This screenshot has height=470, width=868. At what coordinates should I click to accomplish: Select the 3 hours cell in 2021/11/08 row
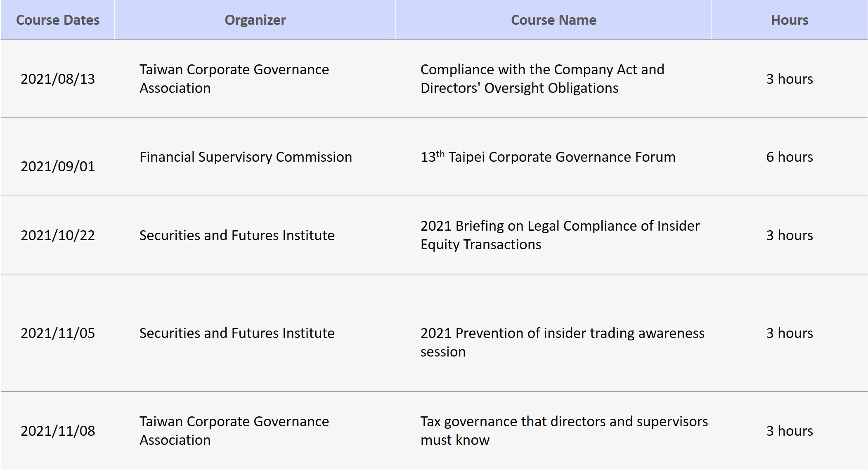point(789,431)
